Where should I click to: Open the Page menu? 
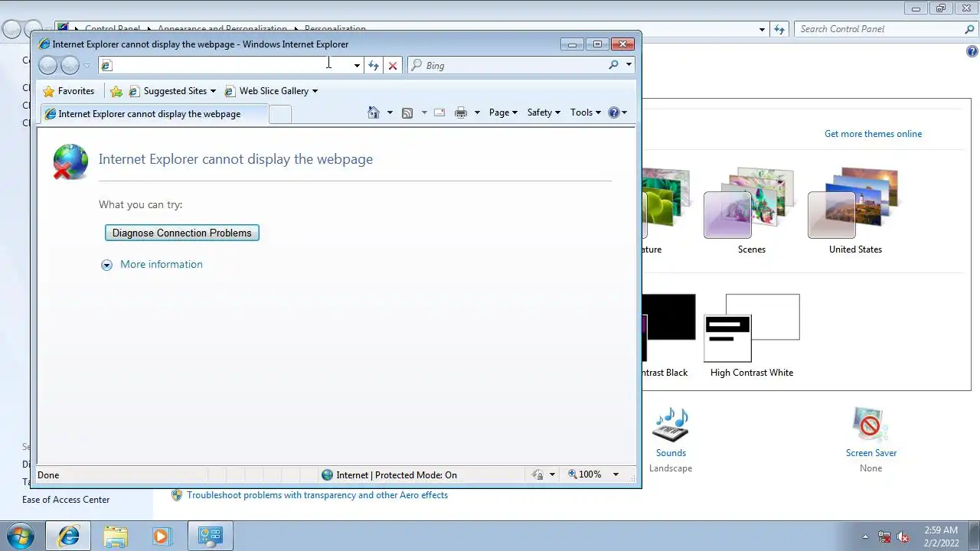(503, 112)
